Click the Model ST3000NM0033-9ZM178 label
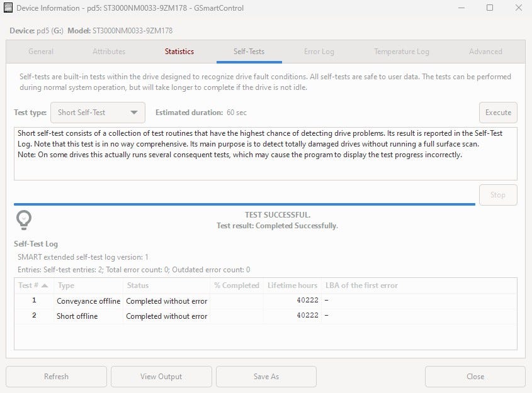The image size is (532, 393). [120, 31]
